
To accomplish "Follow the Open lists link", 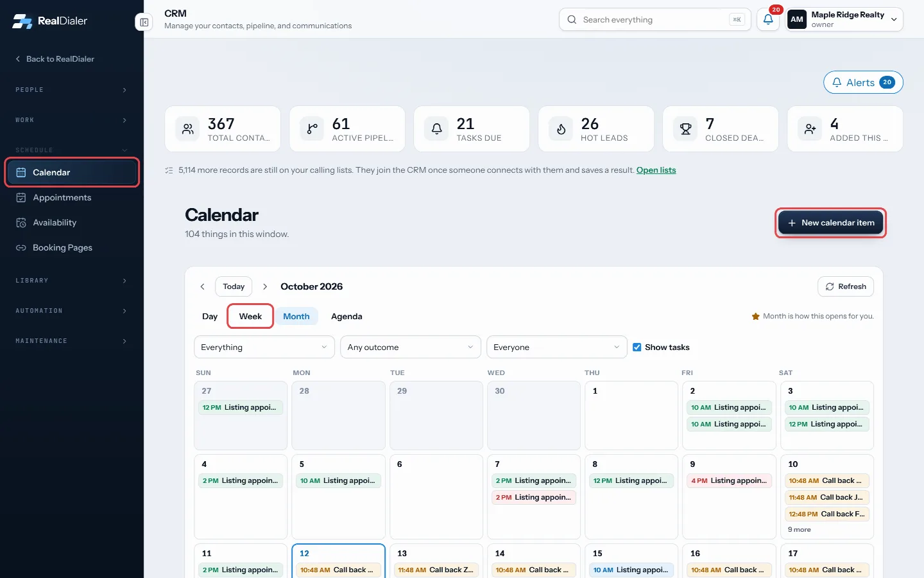I will [x=656, y=170].
